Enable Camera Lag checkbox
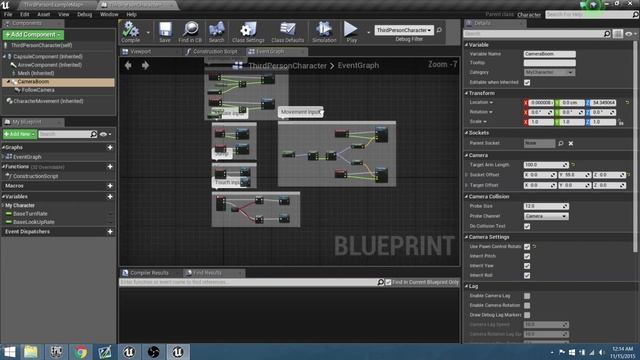The height and width of the screenshot is (360, 640). (527, 296)
